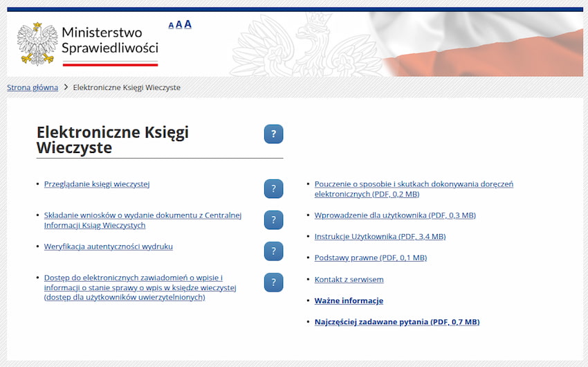Open help for Przeglądanie księgi wieczystej
The image size is (588, 367).
[273, 189]
